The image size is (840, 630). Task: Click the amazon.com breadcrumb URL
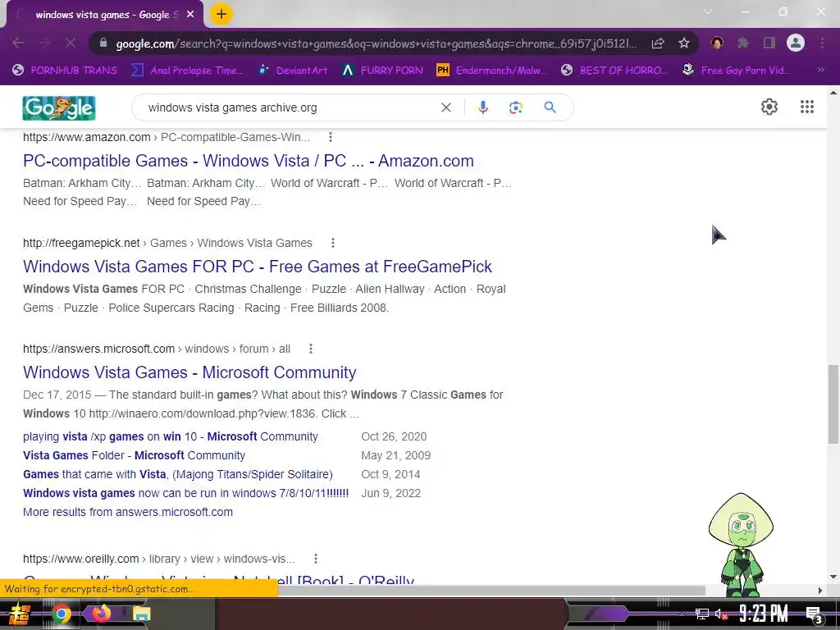pyautogui.click(x=167, y=137)
